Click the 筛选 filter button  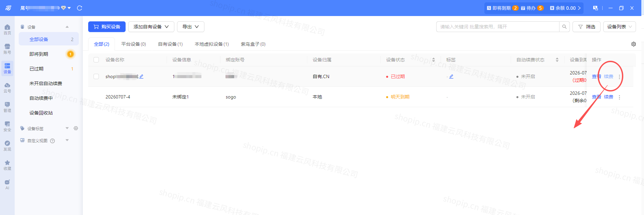[587, 27]
